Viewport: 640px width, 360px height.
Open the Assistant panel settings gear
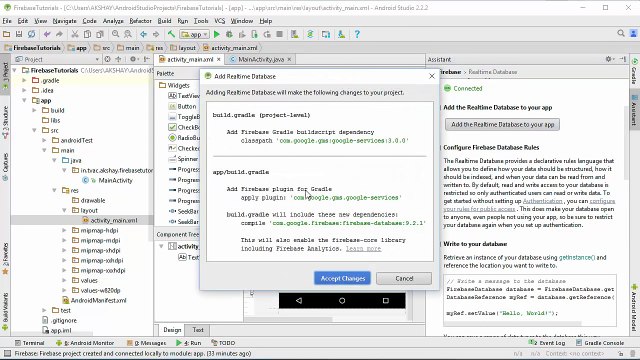pos(609,59)
